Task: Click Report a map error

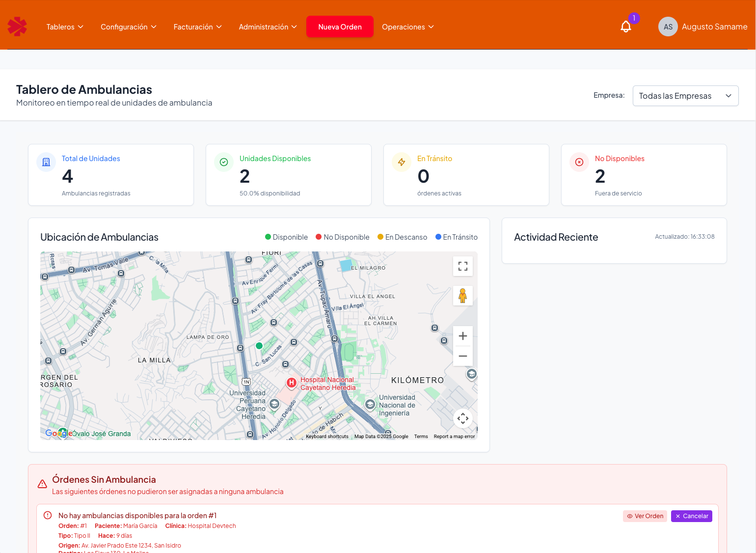Action: (x=454, y=437)
